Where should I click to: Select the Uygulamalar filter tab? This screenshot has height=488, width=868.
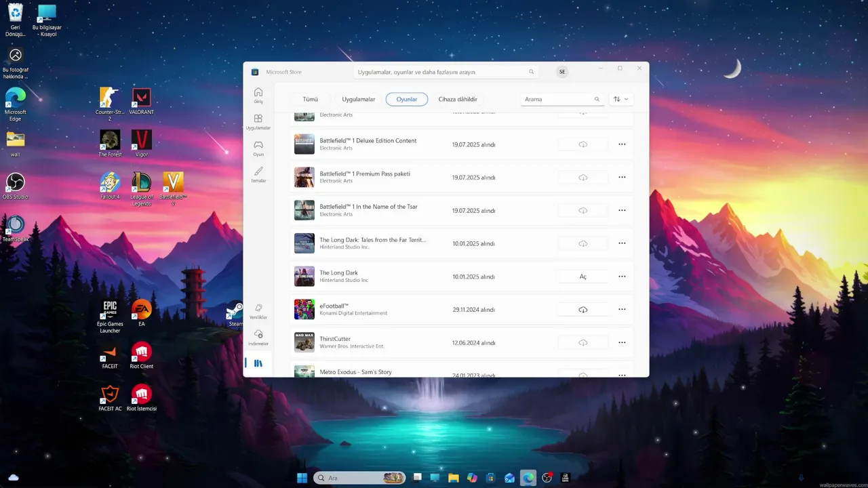pyautogui.click(x=358, y=99)
